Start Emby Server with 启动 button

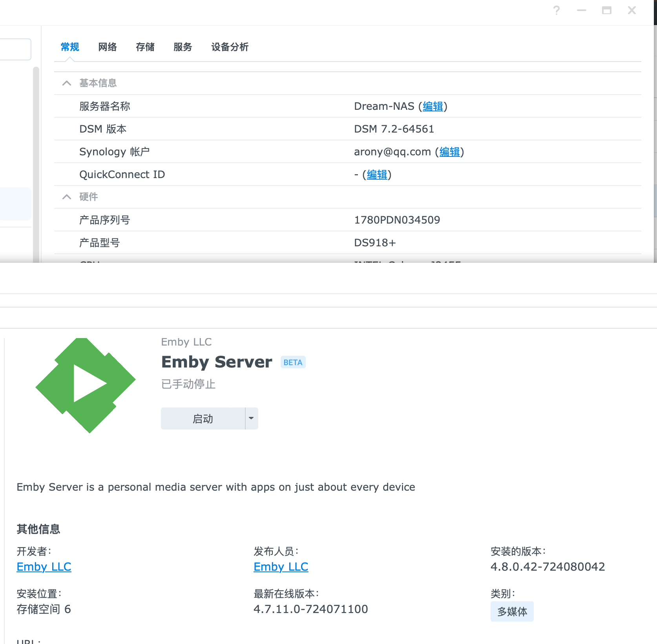tap(203, 418)
